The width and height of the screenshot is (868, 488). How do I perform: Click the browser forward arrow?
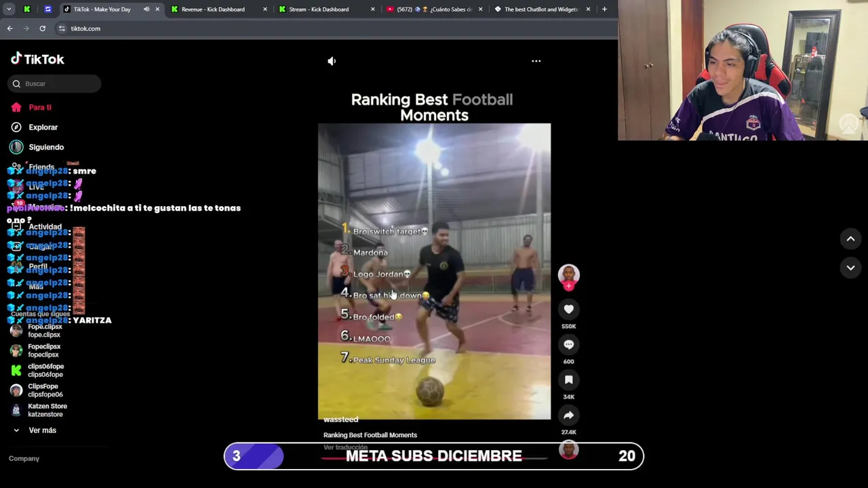pyautogui.click(x=26, y=28)
